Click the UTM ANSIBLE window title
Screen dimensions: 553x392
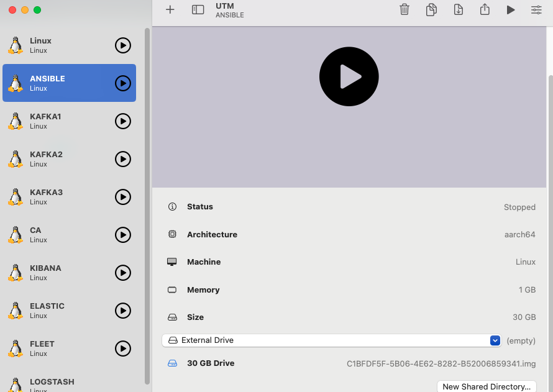click(230, 10)
